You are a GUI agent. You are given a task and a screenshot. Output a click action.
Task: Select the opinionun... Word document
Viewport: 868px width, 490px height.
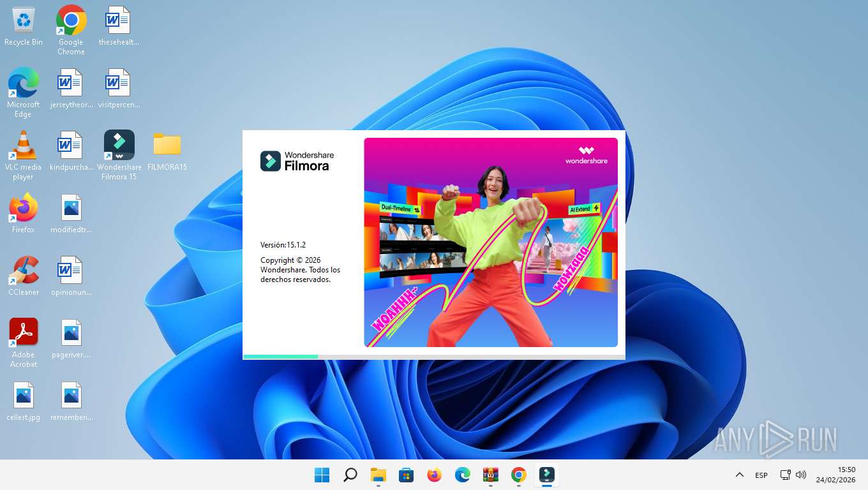pos(71,276)
